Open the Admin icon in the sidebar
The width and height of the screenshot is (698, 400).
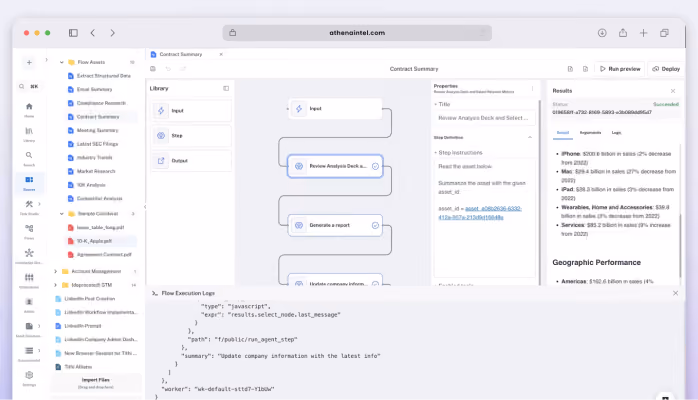pyautogui.click(x=29, y=302)
